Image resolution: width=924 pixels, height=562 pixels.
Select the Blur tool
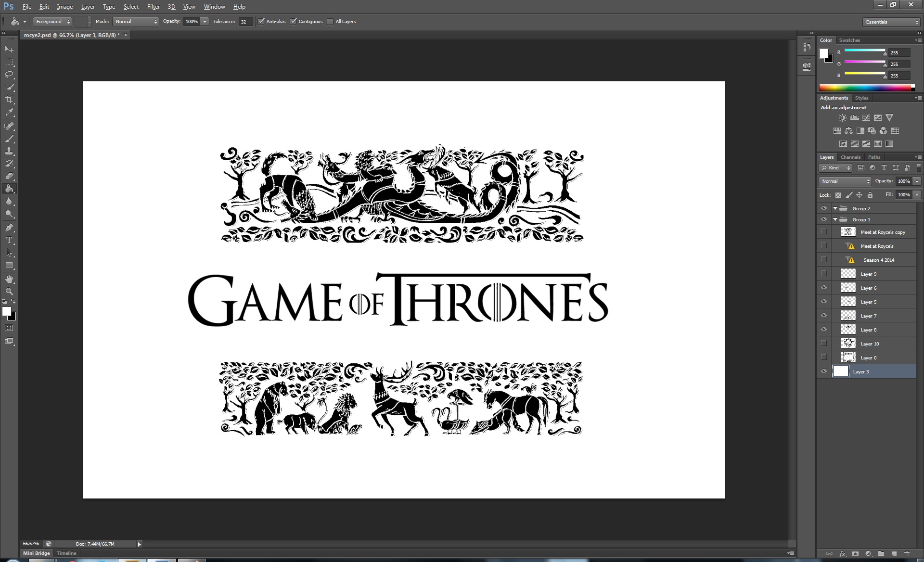9,201
